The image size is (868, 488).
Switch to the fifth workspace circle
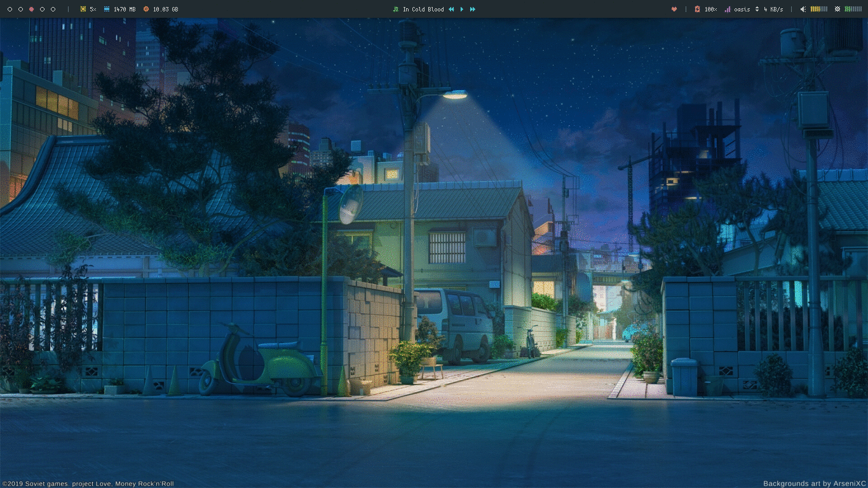tap(53, 10)
